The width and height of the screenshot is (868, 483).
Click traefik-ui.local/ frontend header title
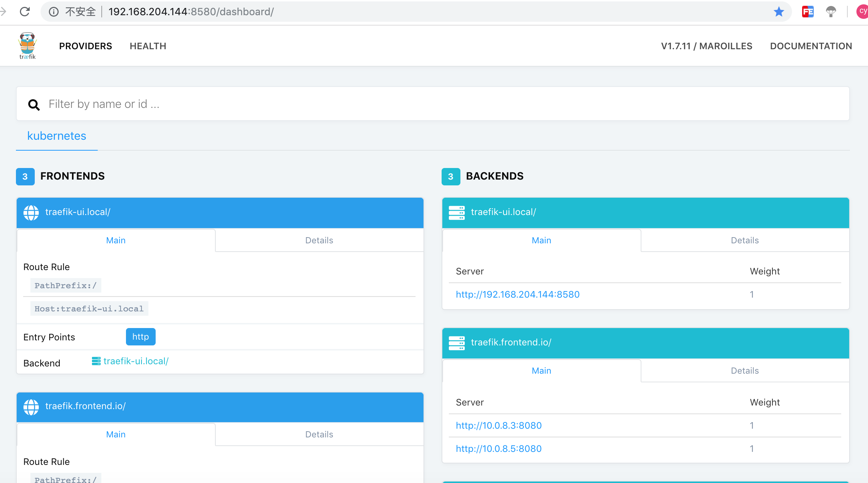pos(78,212)
